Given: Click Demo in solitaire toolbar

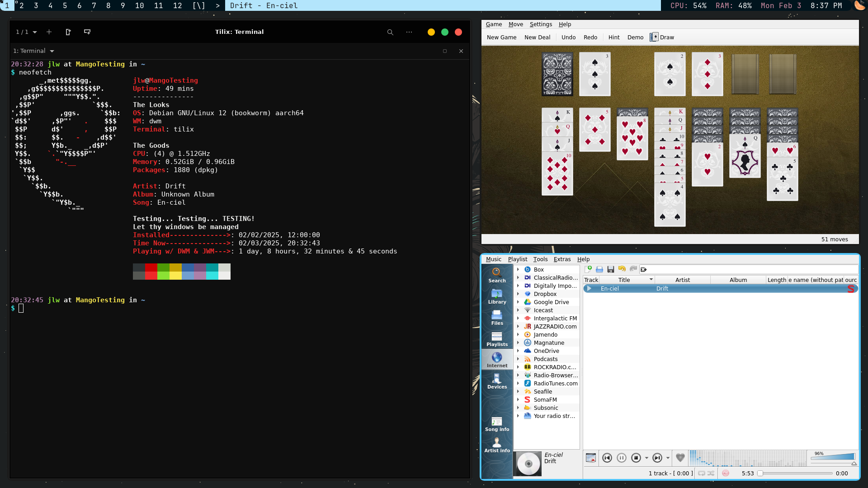Looking at the screenshot, I should 635,38.
